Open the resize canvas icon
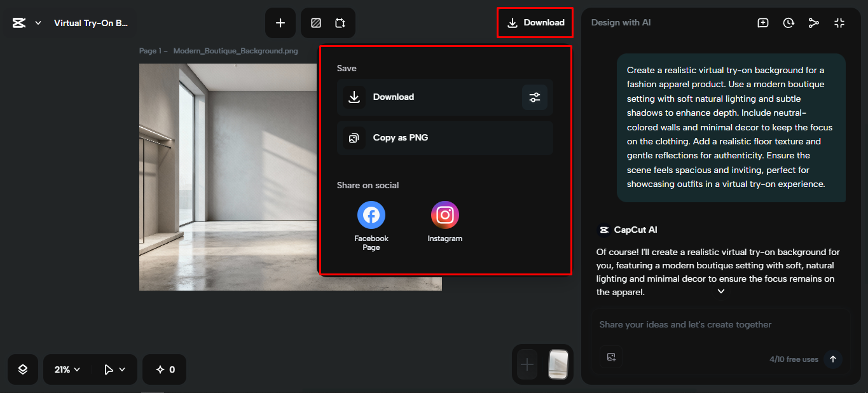 click(x=341, y=22)
